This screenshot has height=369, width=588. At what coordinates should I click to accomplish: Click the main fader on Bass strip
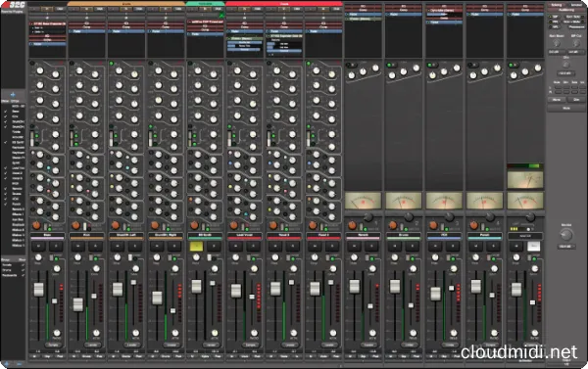click(38, 290)
